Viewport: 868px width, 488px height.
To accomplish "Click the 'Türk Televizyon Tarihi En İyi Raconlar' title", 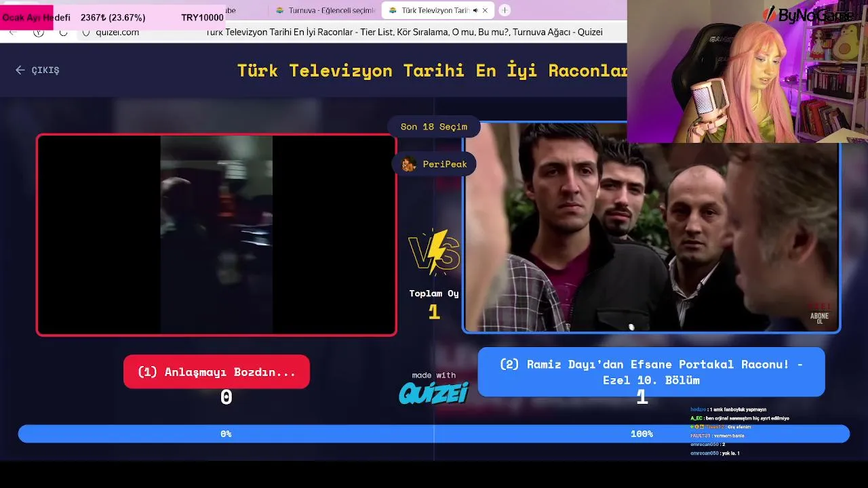I will (432, 70).
